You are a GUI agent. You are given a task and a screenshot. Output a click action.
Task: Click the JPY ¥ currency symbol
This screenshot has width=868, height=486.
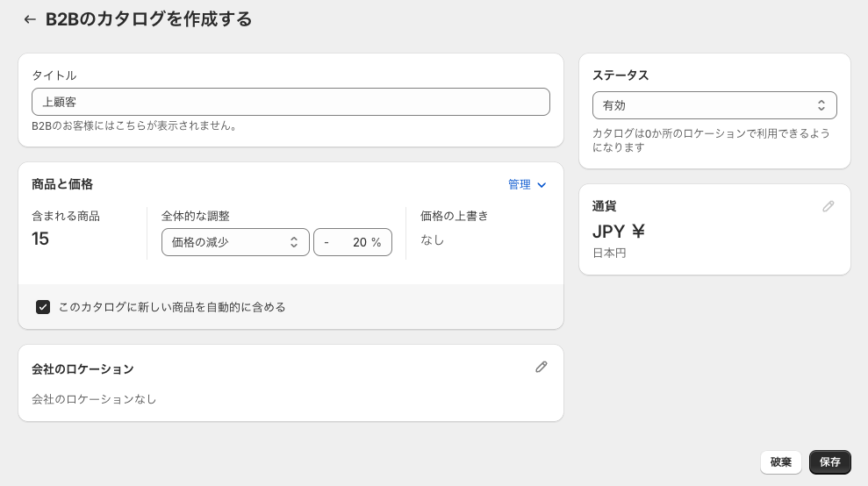pyautogui.click(x=619, y=232)
